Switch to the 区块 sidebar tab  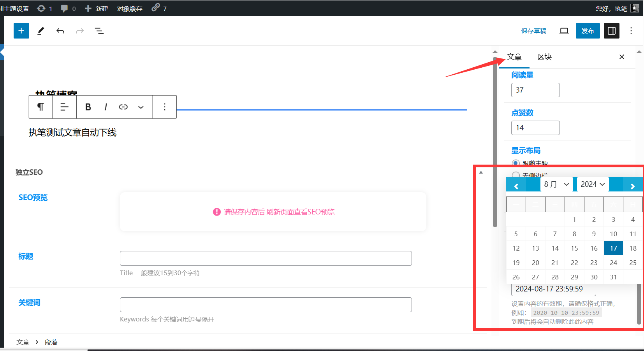click(544, 57)
